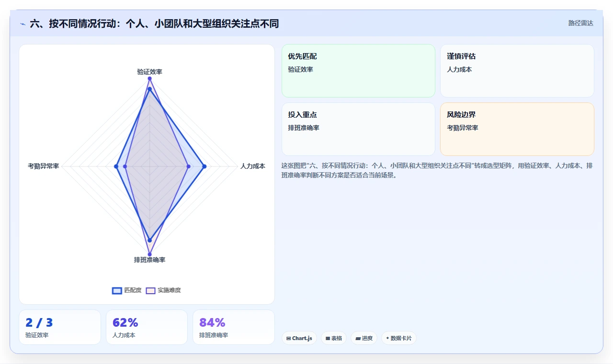613x364 pixels.
Task: Click the description paragraph starting 这张图把
Action: (x=437, y=170)
